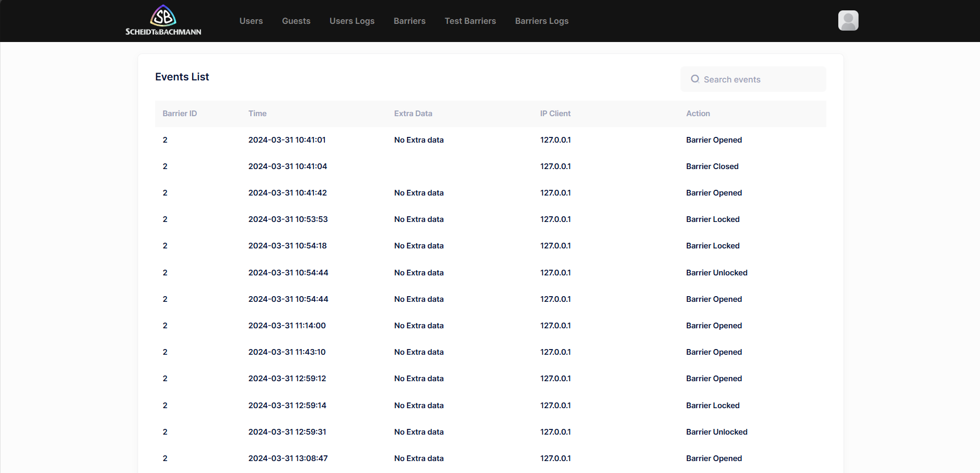Click Barrier Opened in the 13:08:47 row
980x473 pixels.
[x=714, y=458]
